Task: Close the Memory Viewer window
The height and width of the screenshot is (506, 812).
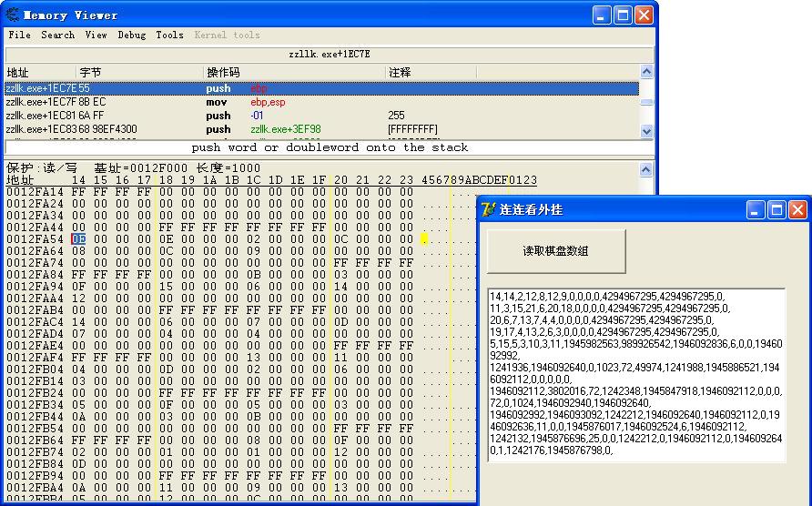Action: [644, 15]
